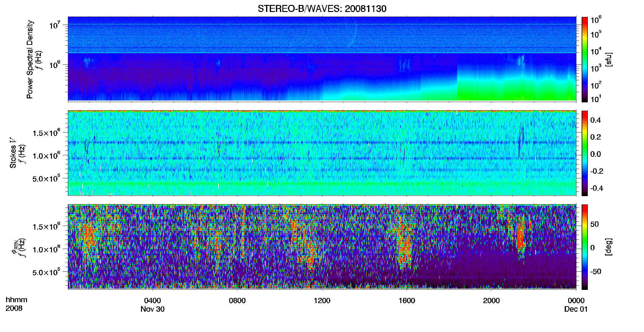Click the 10^5 label on sfu color bar
This screenshot has height=332, width=644.
coord(596,34)
